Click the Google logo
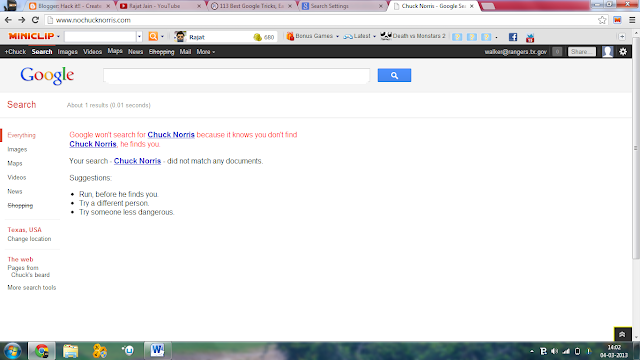Screen dimensions: 640x360 tap(47, 76)
